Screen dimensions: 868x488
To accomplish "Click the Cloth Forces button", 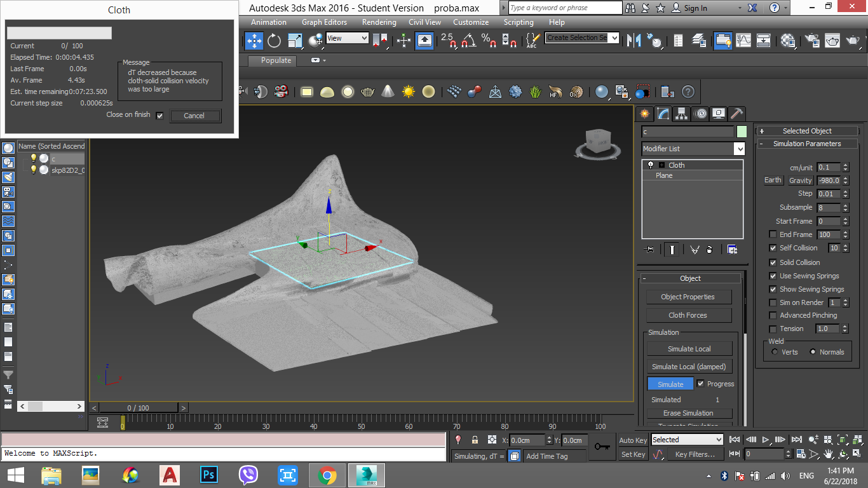I will (688, 315).
